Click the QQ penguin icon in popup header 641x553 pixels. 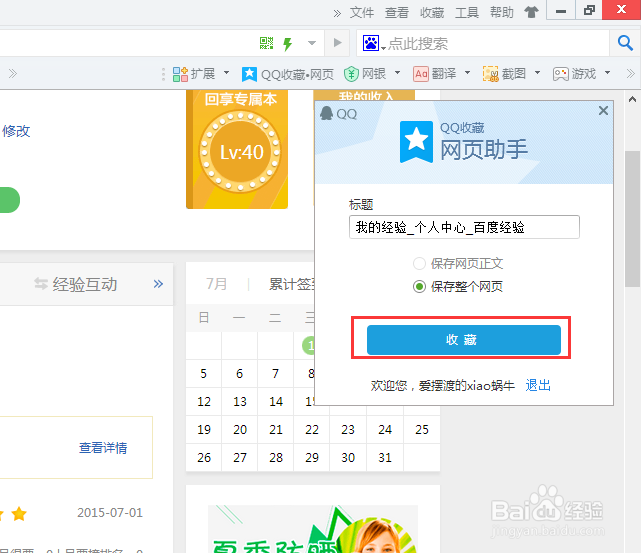pos(326,113)
